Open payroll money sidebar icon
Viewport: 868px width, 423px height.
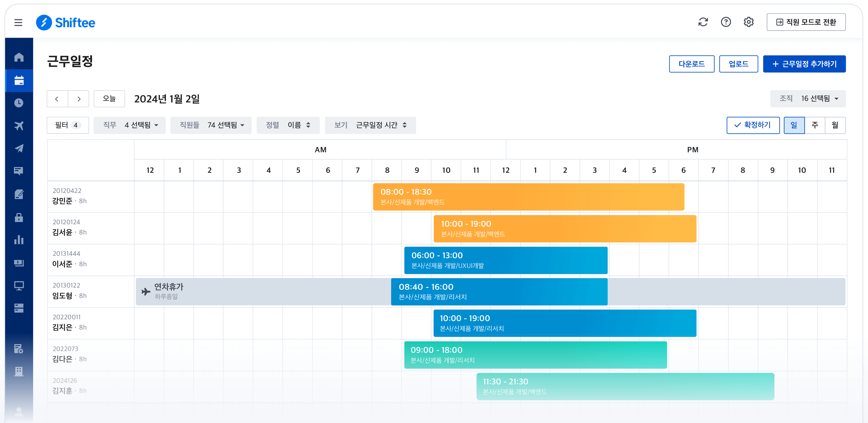click(x=19, y=263)
